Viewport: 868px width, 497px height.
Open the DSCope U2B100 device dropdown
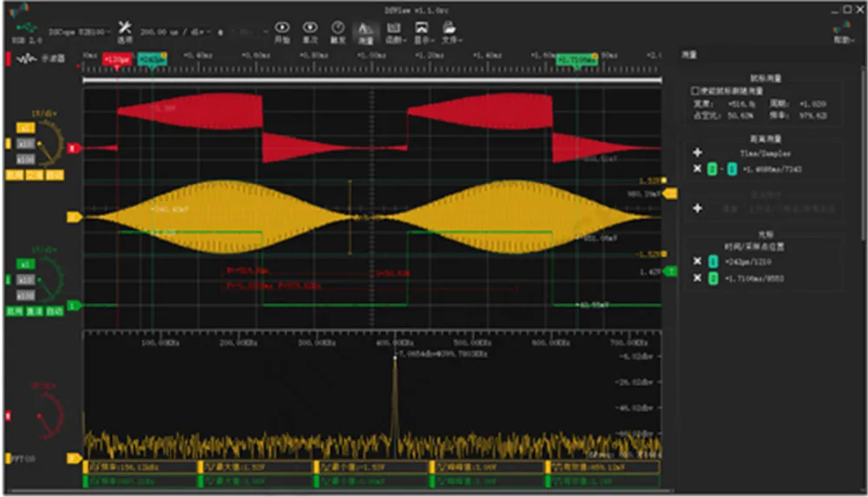click(79, 32)
